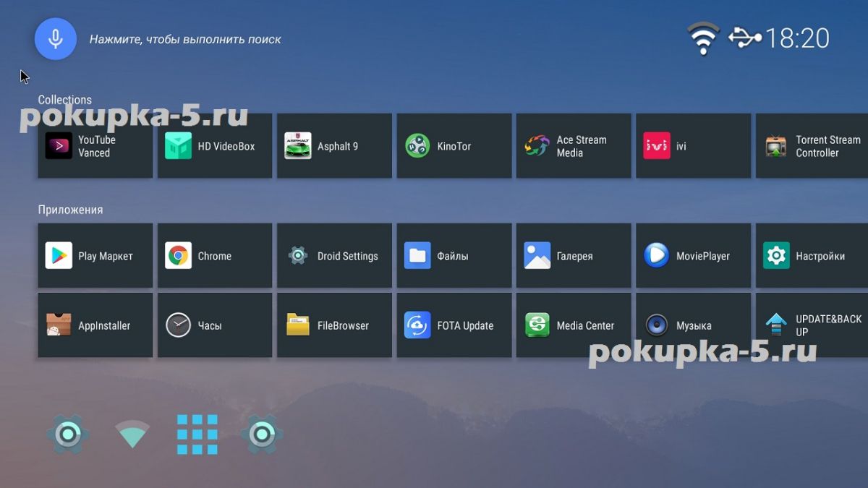
Task: Open Torrent Stream Controller
Action: [x=812, y=146]
